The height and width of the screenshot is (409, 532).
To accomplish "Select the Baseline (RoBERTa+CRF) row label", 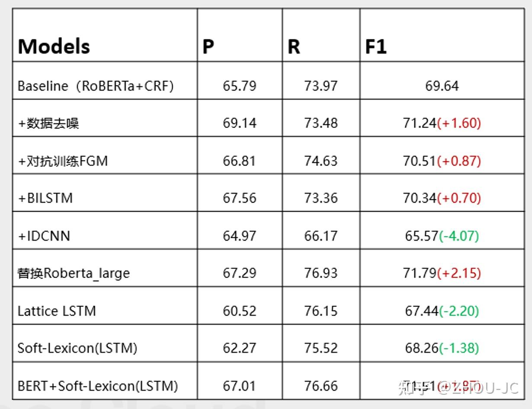I will click(x=96, y=86).
